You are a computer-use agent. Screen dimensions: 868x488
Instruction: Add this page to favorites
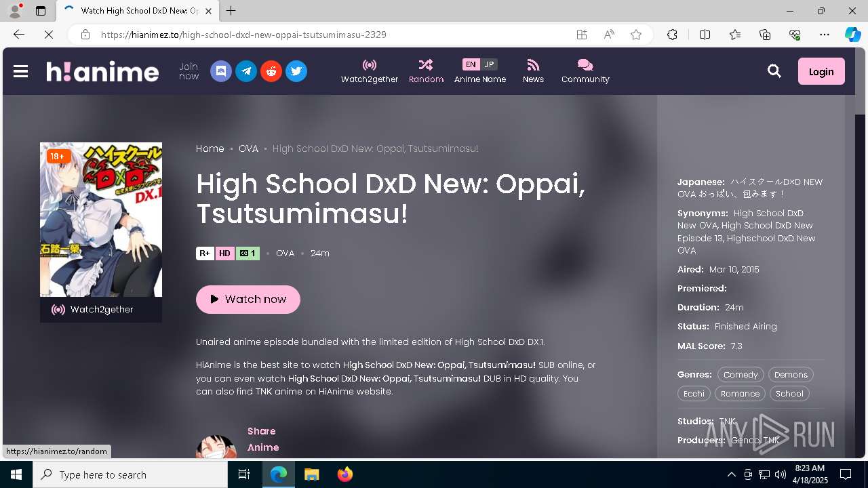(636, 35)
